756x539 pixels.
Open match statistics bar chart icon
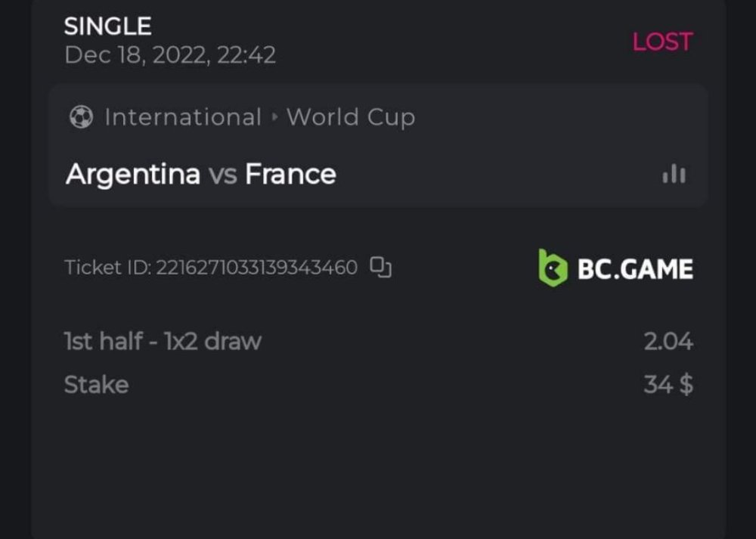(674, 175)
